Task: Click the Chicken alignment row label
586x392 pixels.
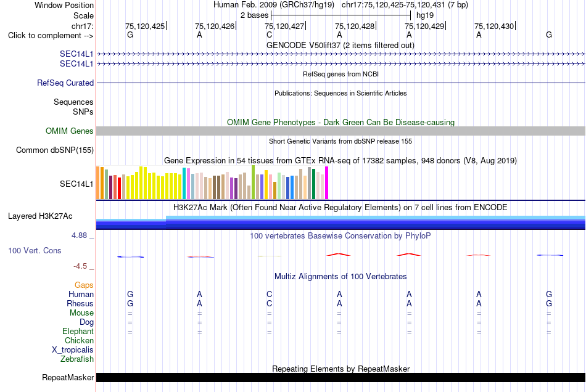Action: tap(79, 340)
